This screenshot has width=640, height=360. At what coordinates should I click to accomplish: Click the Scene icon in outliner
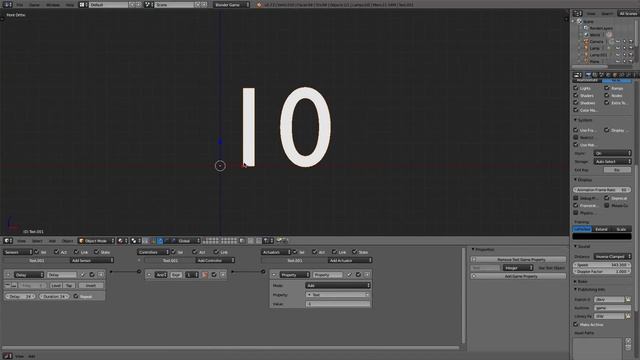[x=580, y=21]
